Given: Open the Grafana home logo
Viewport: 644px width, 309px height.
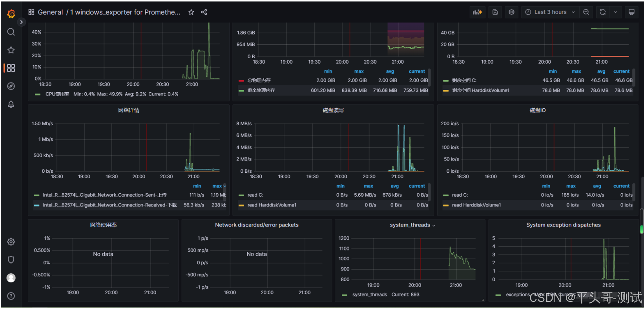Looking at the screenshot, I should point(11,14).
